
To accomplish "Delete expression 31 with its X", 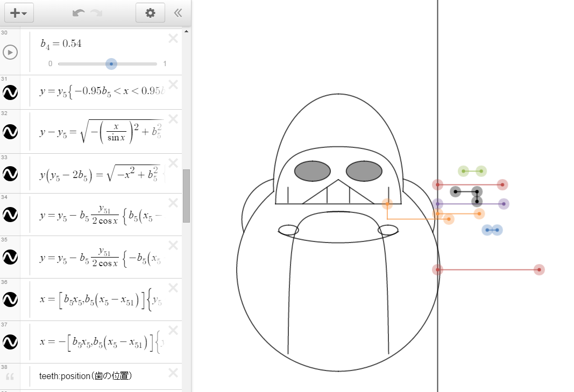I will point(173,84).
